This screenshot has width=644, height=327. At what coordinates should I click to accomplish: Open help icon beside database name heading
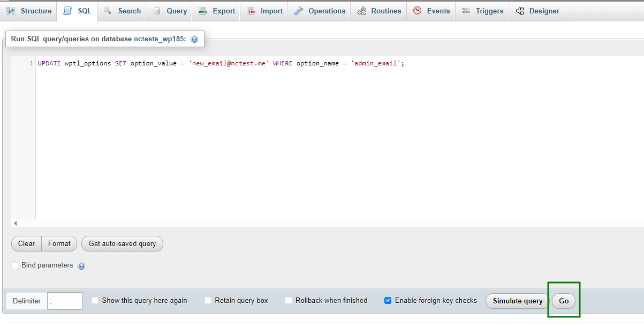pos(194,39)
